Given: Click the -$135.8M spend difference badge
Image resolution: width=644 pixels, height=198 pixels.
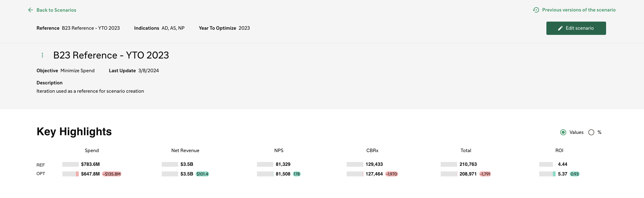Looking at the screenshot, I should point(112,174).
